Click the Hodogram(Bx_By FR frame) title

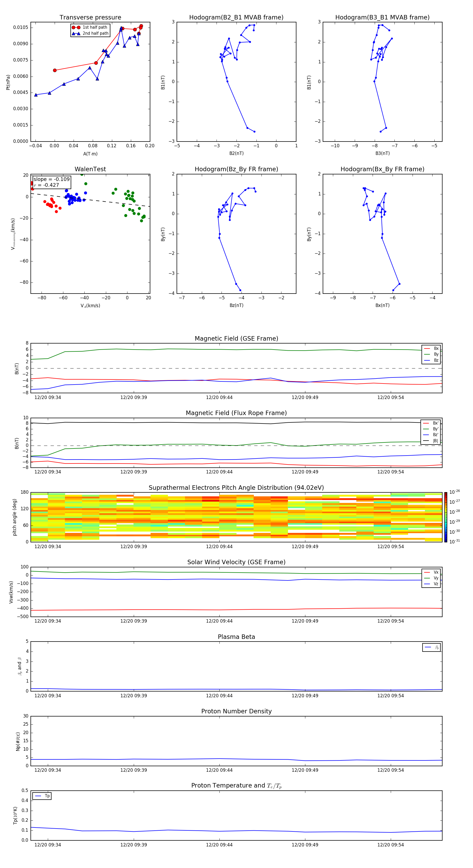tap(382, 169)
